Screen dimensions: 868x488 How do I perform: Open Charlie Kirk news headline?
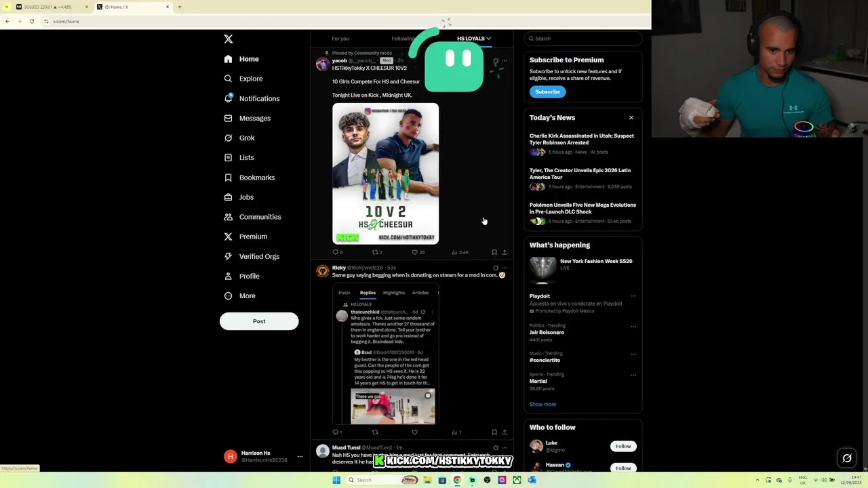point(582,140)
